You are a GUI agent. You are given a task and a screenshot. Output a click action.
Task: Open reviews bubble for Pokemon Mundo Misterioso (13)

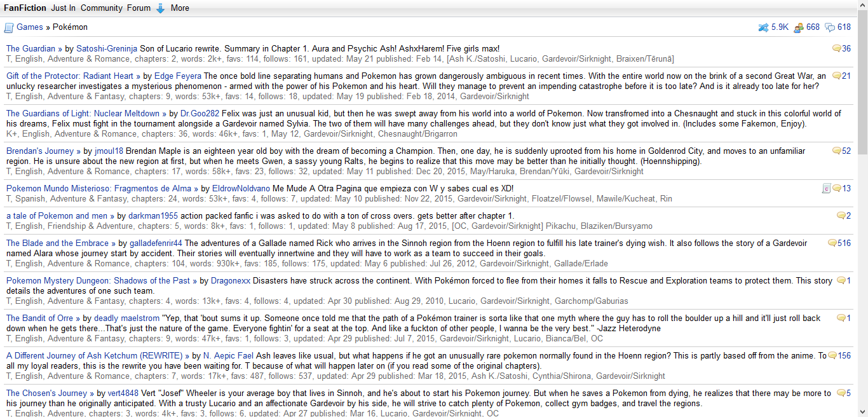837,188
